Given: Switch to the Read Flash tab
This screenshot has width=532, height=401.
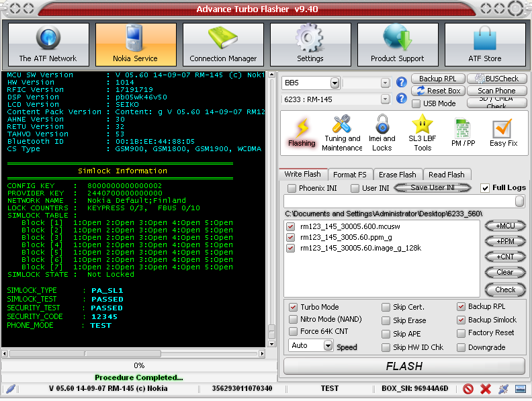Looking at the screenshot, I should pyautogui.click(x=447, y=175).
